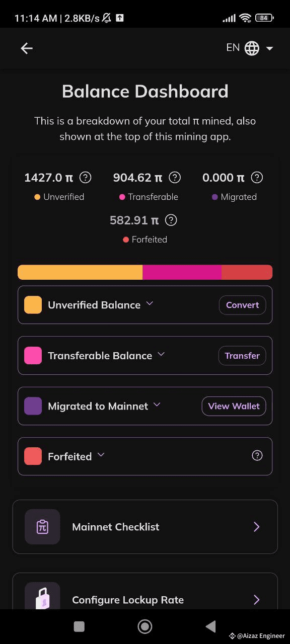Open help icon beside 582.91 π Forfeited
The height and width of the screenshot is (644, 290).
pos(171,220)
